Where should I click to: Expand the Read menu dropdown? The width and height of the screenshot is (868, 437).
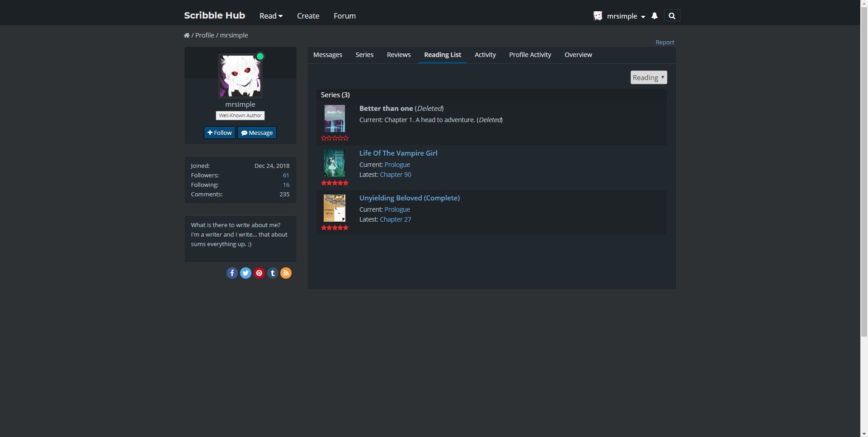click(x=271, y=16)
